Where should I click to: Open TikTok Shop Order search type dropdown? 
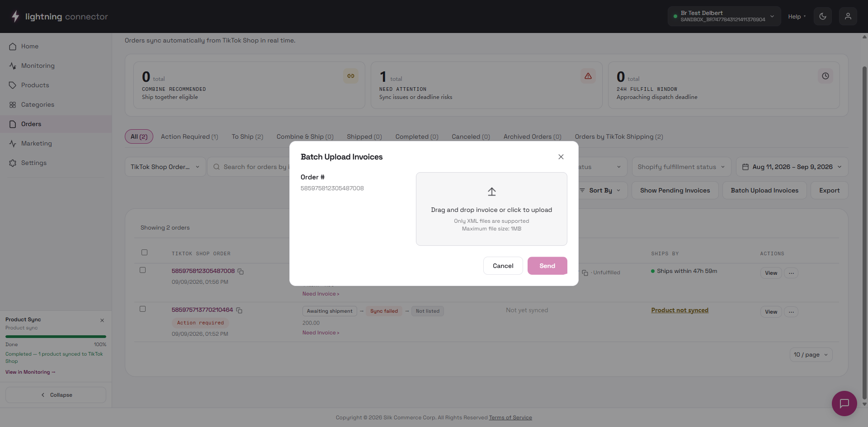pyautogui.click(x=165, y=167)
